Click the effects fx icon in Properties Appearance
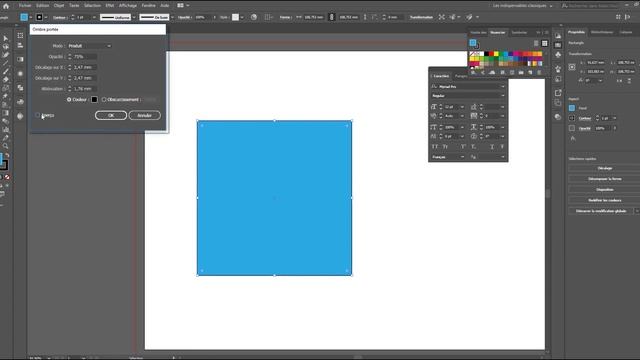 572,139
